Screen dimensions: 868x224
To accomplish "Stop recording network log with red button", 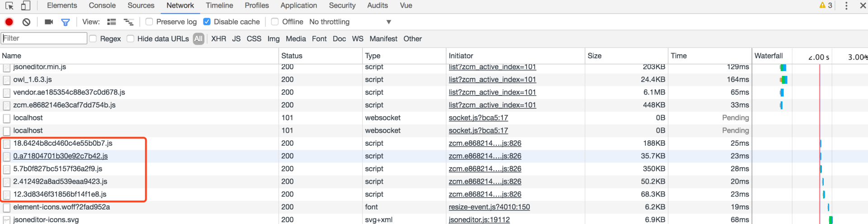I will 9,22.
